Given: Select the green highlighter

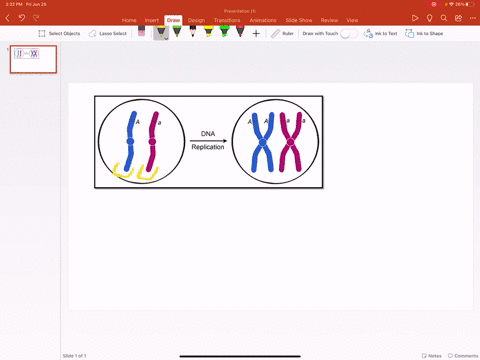Looking at the screenshot, I should tap(225, 32).
